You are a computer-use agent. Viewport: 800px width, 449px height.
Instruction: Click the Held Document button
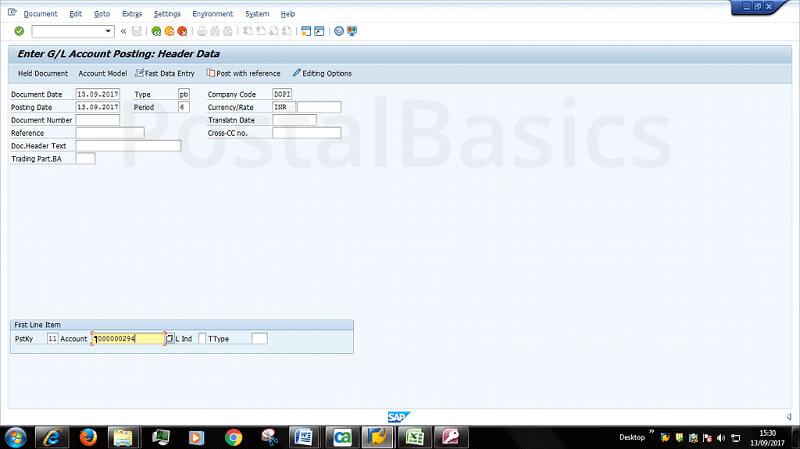click(43, 73)
